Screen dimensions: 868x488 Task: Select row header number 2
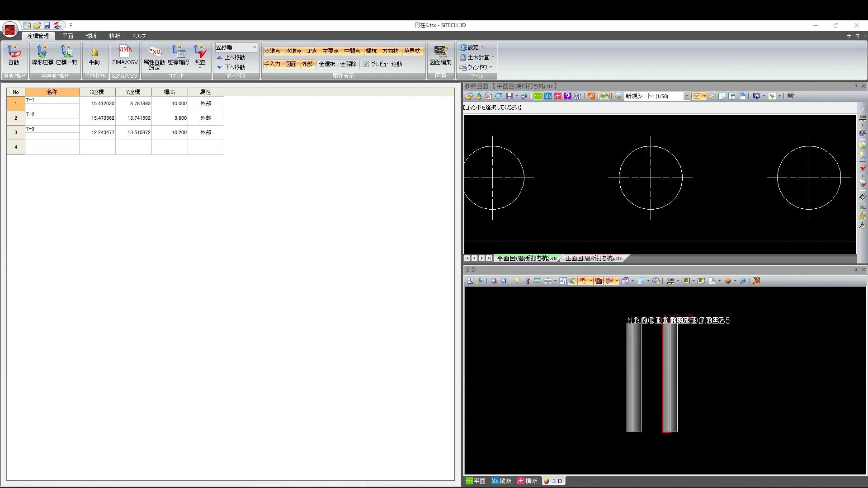pos(16,118)
